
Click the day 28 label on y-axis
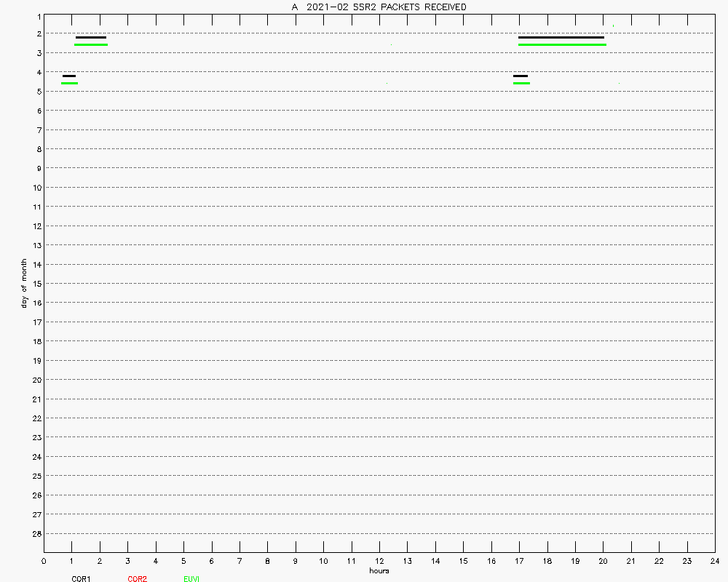pyautogui.click(x=36, y=533)
